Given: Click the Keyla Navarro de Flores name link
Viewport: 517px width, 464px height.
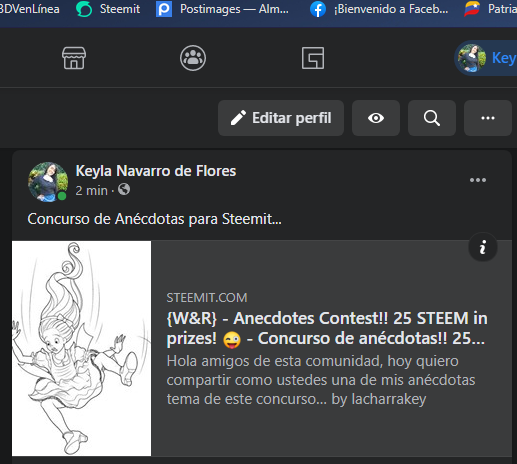Looking at the screenshot, I should [x=156, y=171].
